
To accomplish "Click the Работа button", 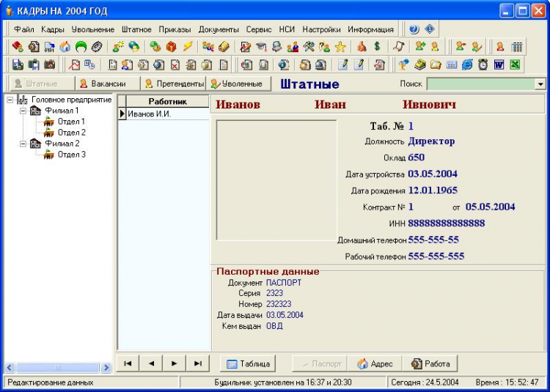I will coord(430,364).
